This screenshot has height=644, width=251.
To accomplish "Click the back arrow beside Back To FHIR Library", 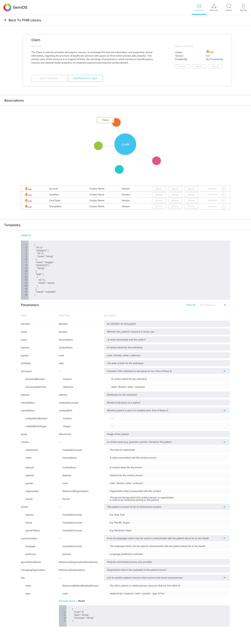I will [5, 20].
